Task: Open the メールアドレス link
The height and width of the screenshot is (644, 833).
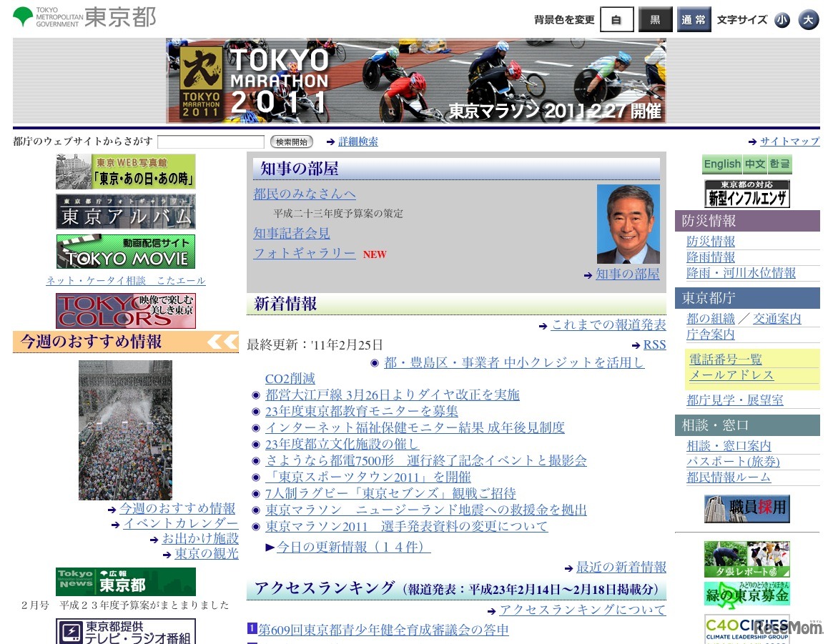Action: (x=731, y=375)
